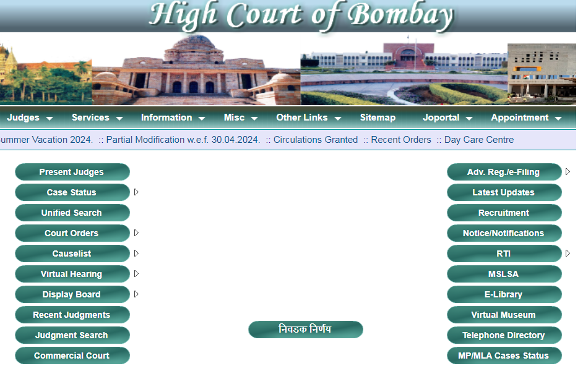Expand the arrow beside RTI
This screenshot has height=392, width=583.
[568, 254]
